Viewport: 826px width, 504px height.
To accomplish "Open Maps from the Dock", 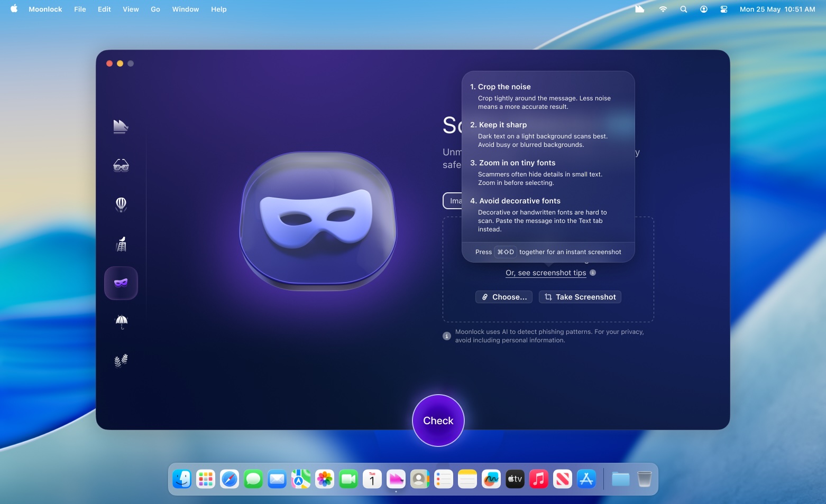I will [301, 479].
